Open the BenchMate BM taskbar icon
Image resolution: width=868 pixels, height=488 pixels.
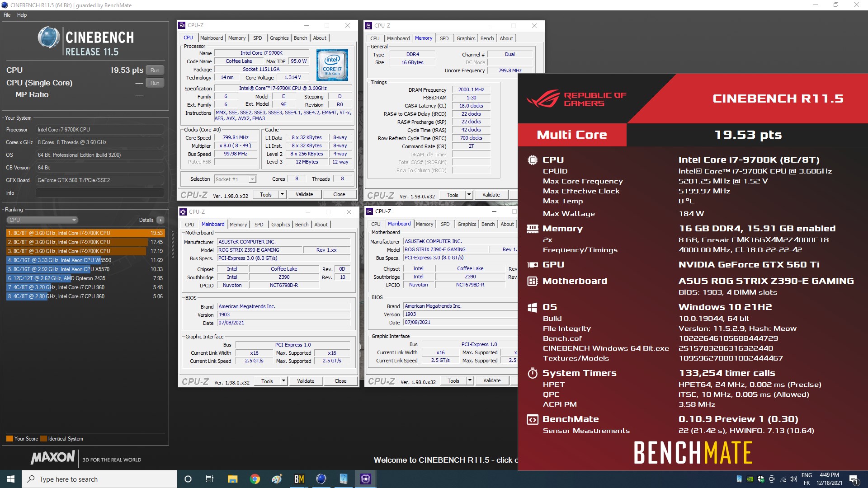299,479
